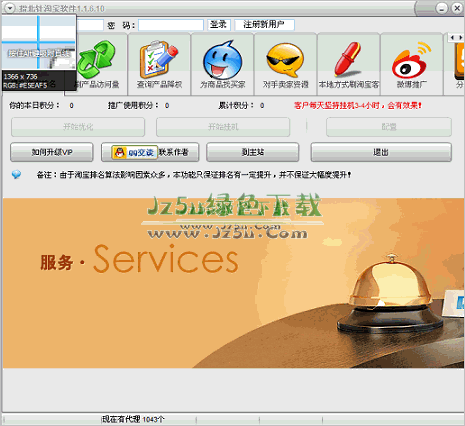Focus the 密码 password input field
The width and height of the screenshot is (465, 426).
point(171,25)
